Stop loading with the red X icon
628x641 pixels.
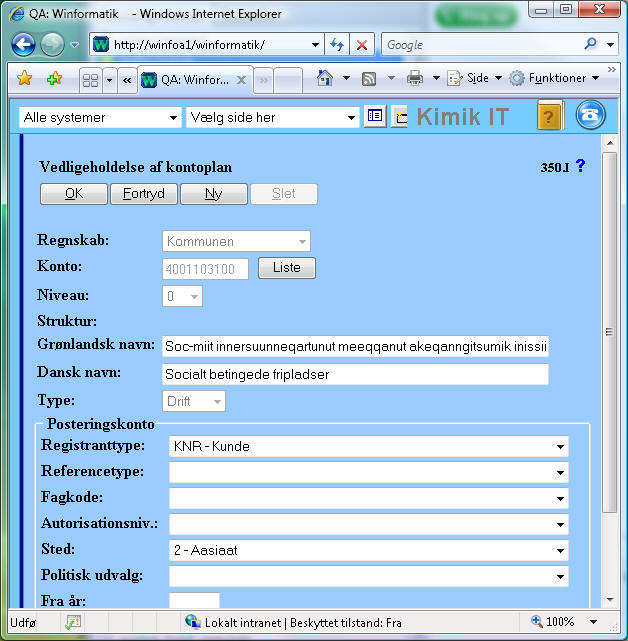pos(362,44)
